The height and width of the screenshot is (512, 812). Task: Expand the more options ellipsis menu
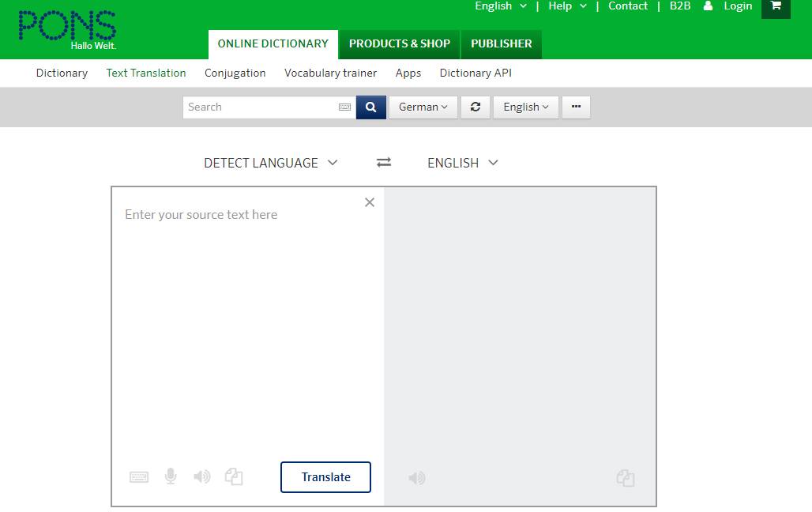coord(576,107)
